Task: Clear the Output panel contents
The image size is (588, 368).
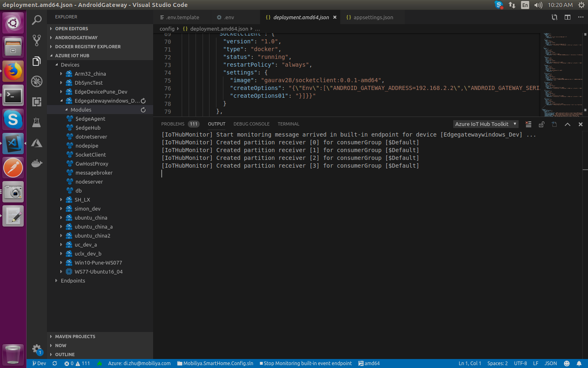Action: click(x=528, y=124)
